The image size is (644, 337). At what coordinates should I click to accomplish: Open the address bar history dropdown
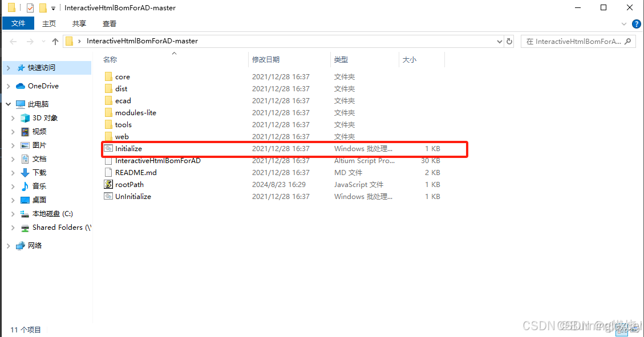pos(500,42)
